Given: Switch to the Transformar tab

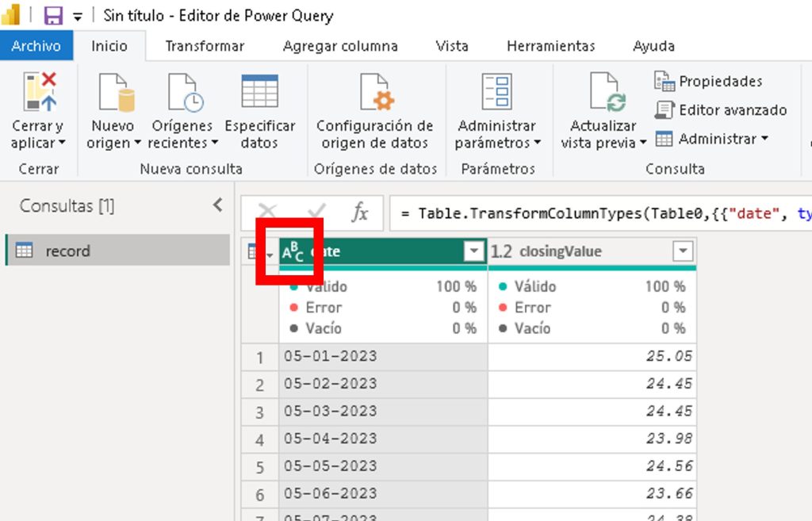Looking at the screenshot, I should click(x=205, y=46).
